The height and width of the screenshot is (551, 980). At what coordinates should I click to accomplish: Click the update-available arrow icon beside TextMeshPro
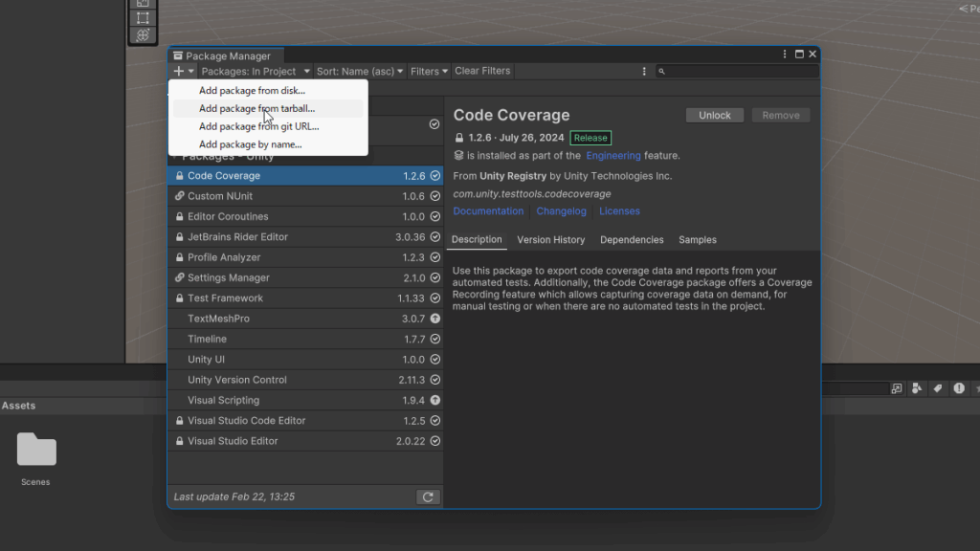point(434,319)
